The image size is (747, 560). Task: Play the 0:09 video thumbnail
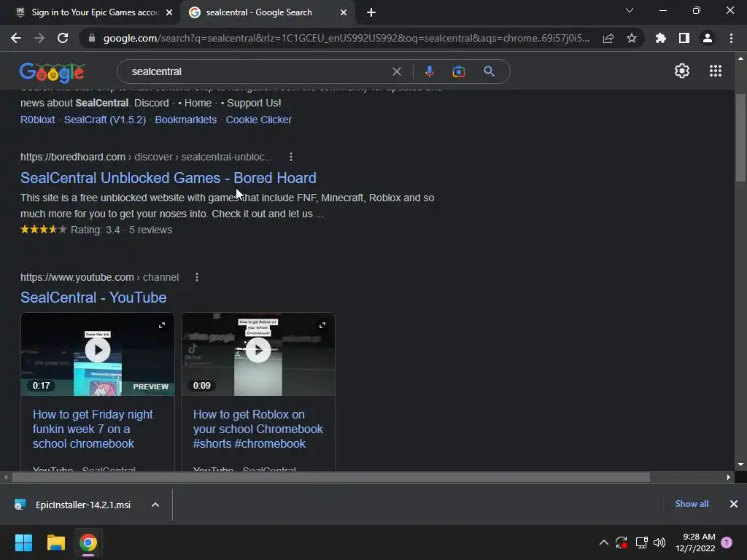pos(258,351)
